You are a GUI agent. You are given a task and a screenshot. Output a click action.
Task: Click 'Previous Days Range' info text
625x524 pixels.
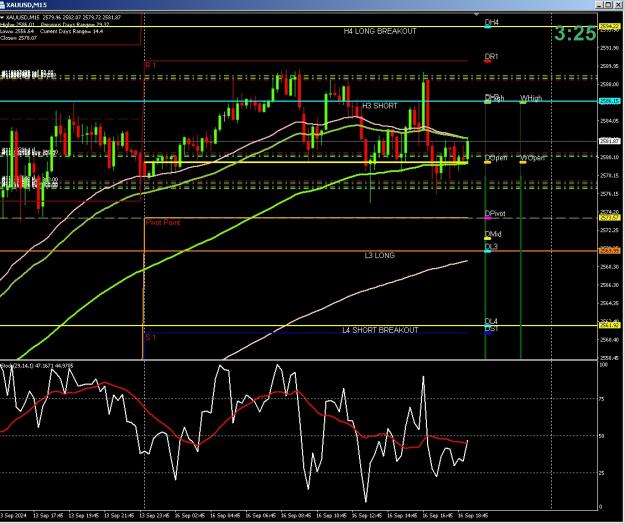(75, 25)
